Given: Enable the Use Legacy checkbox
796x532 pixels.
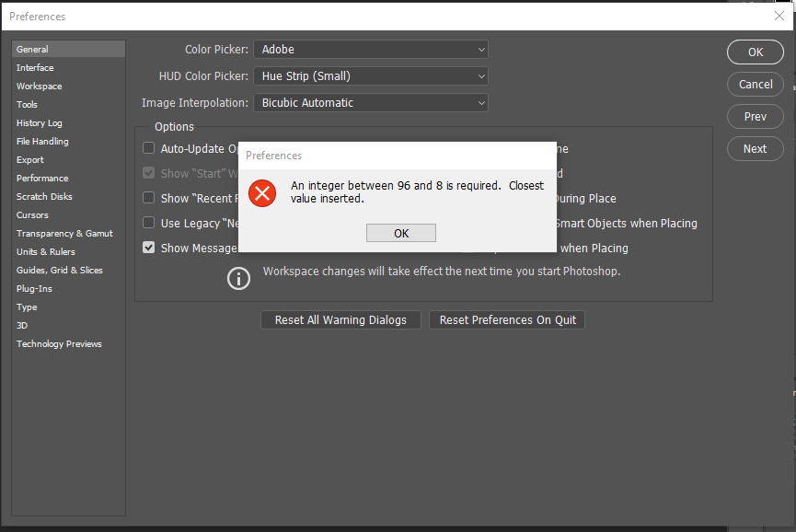Looking at the screenshot, I should (149, 223).
